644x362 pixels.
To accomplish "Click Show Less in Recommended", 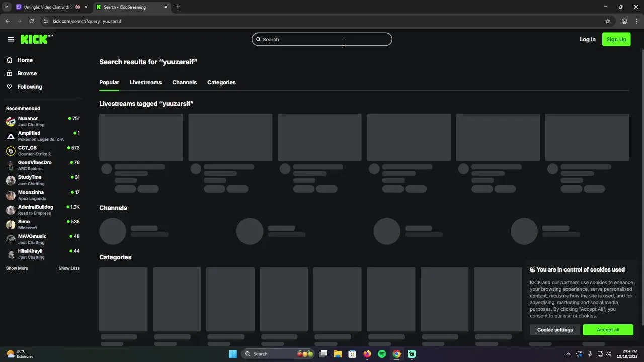I will (69, 268).
